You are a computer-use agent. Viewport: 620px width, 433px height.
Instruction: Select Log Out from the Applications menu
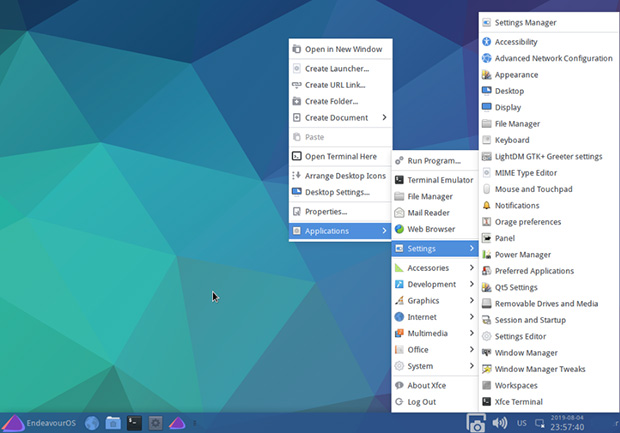pyautogui.click(x=435, y=402)
